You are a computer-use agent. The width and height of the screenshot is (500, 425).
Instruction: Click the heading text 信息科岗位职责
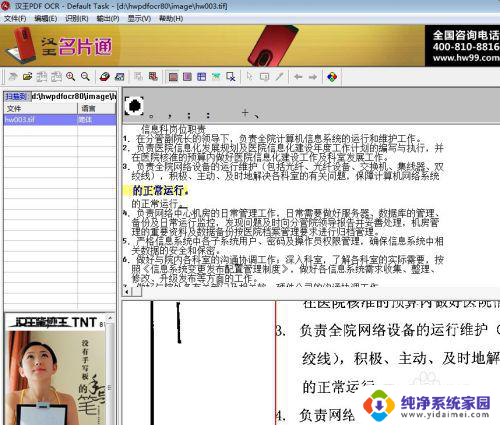[173, 129]
